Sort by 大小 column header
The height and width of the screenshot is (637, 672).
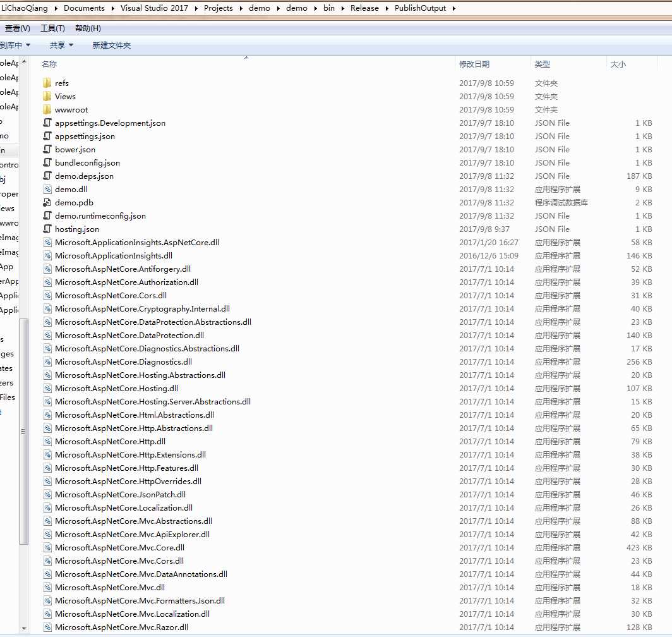coord(618,64)
